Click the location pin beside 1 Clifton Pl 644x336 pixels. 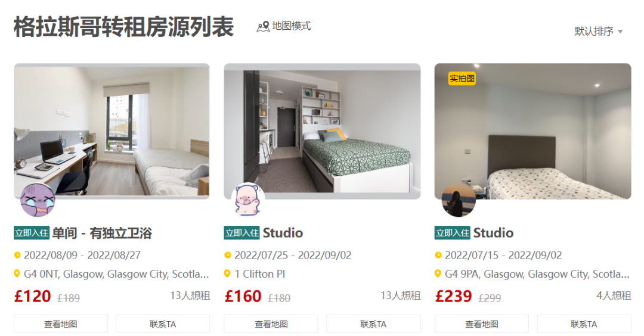point(227,273)
